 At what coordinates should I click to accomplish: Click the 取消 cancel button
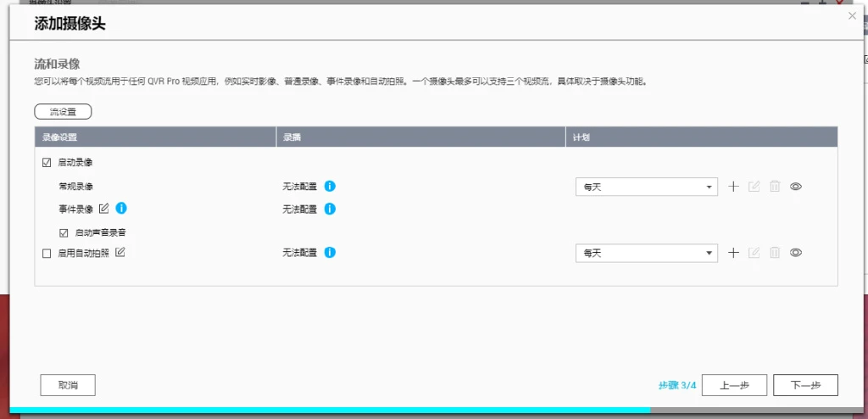(68, 385)
